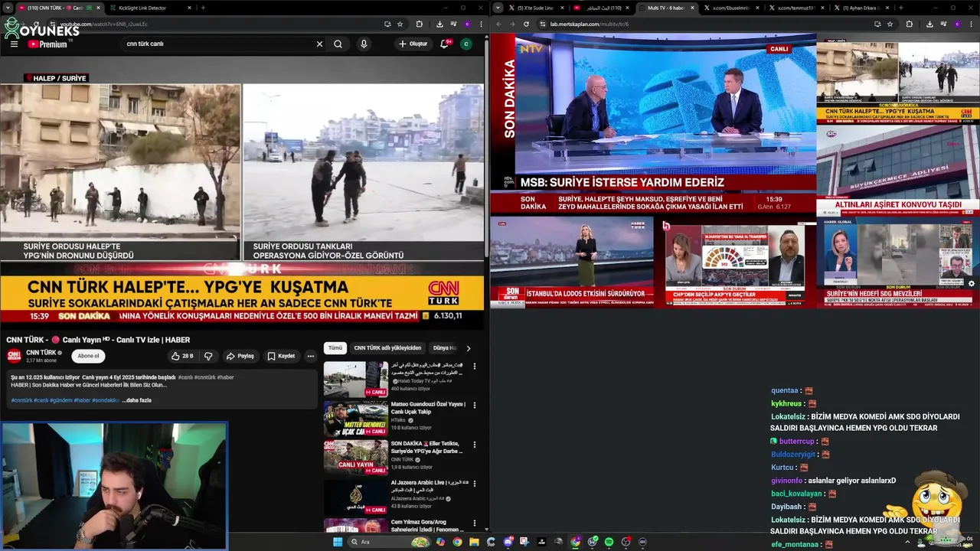Expand description with '...daha fazla'

[x=137, y=400]
